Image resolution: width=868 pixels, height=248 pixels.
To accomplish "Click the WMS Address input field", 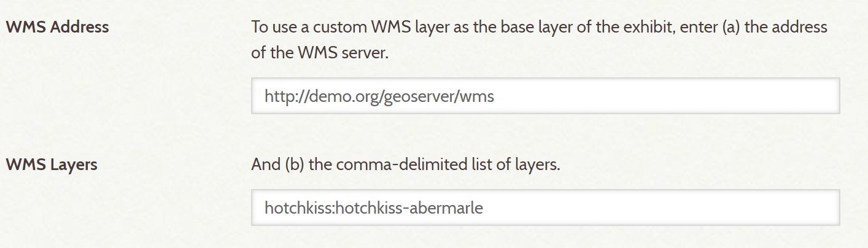I will [x=545, y=96].
